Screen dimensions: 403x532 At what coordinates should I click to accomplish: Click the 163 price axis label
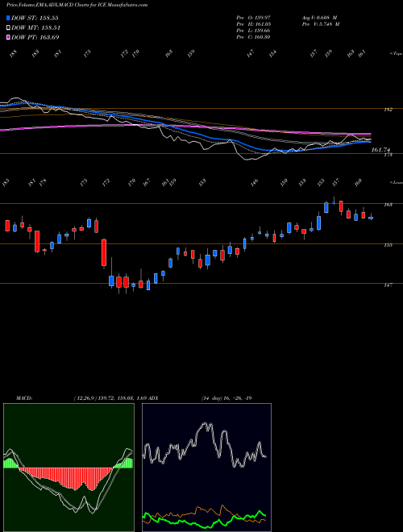click(388, 205)
